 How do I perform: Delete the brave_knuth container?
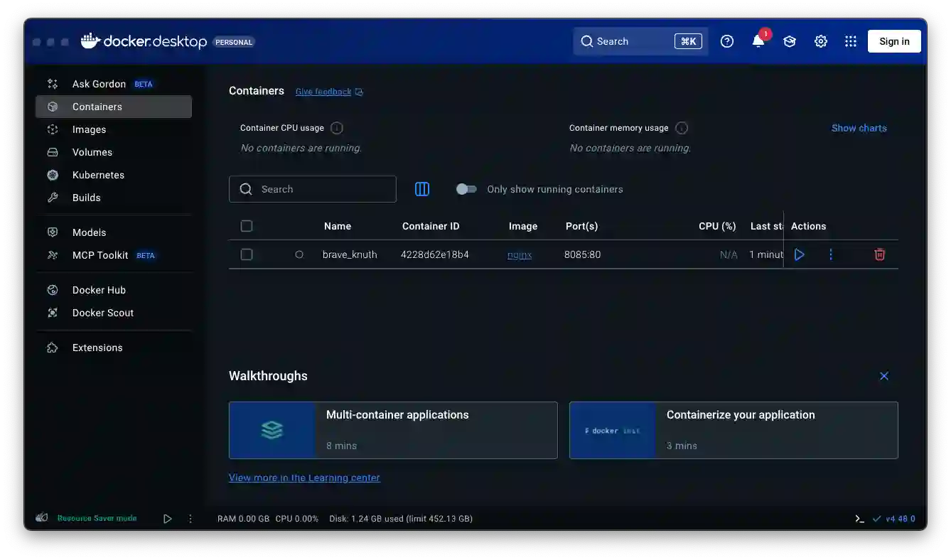pos(879,254)
